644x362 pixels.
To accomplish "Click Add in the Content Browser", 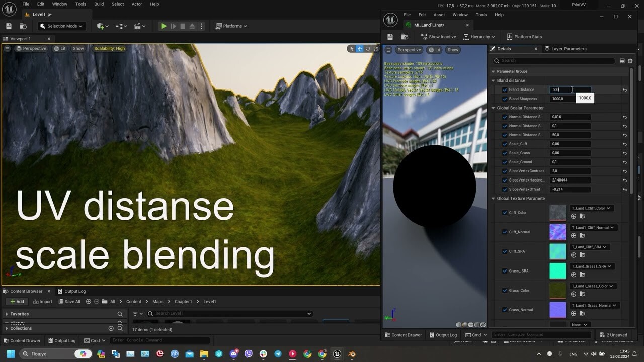I will pyautogui.click(x=17, y=301).
